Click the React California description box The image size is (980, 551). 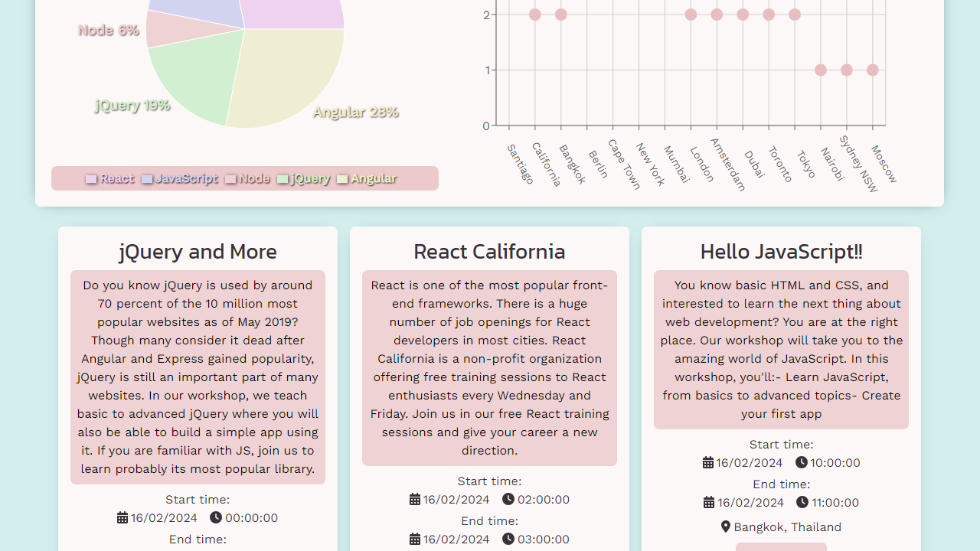coord(489,368)
